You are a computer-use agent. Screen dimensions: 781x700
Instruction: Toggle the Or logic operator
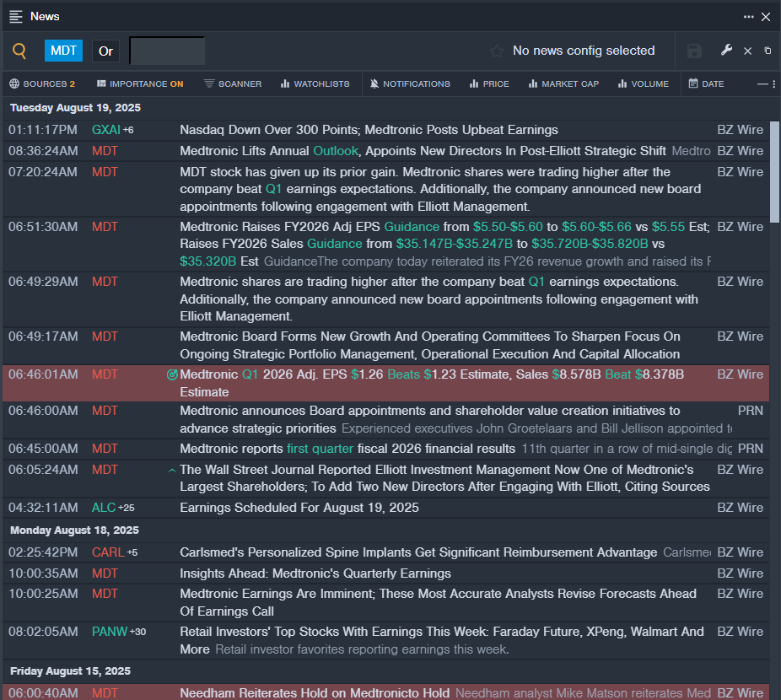click(x=105, y=51)
